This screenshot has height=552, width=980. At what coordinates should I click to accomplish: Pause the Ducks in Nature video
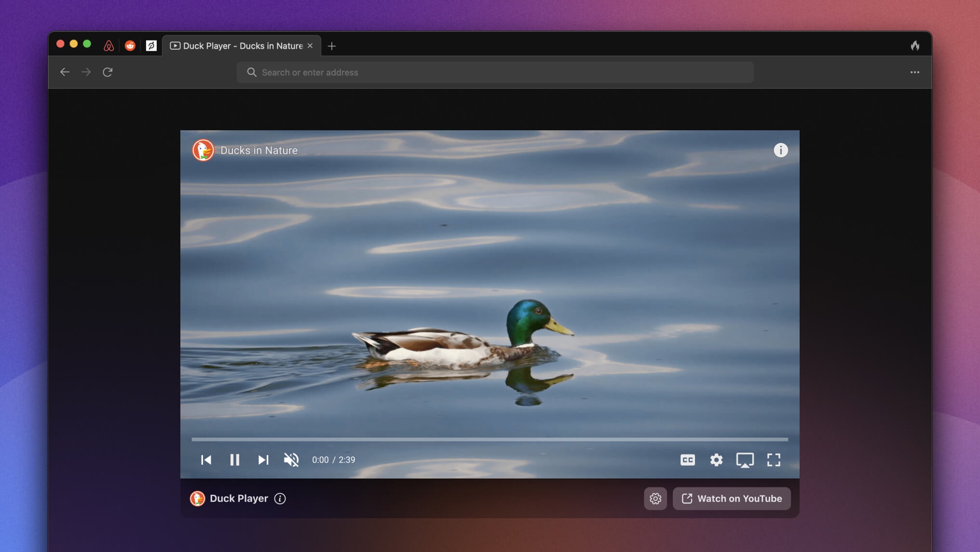pyautogui.click(x=234, y=460)
